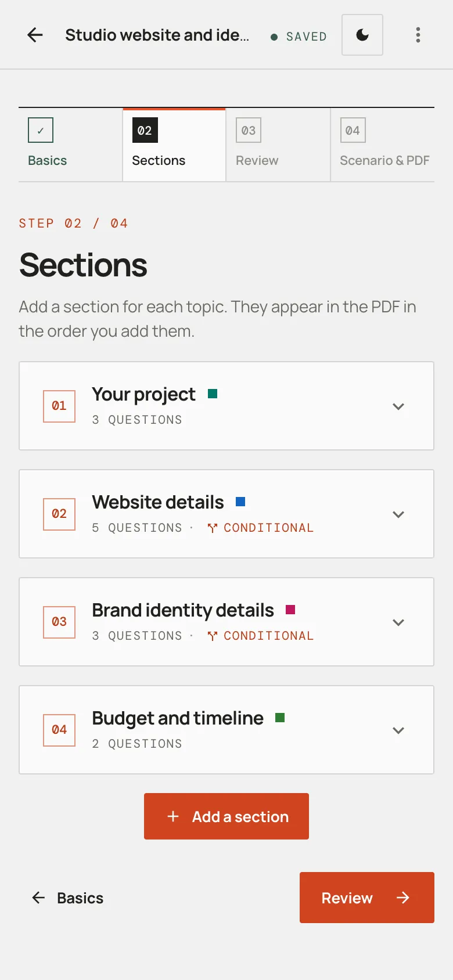
Task: Go back to Basics via bottom link
Action: pyautogui.click(x=67, y=898)
